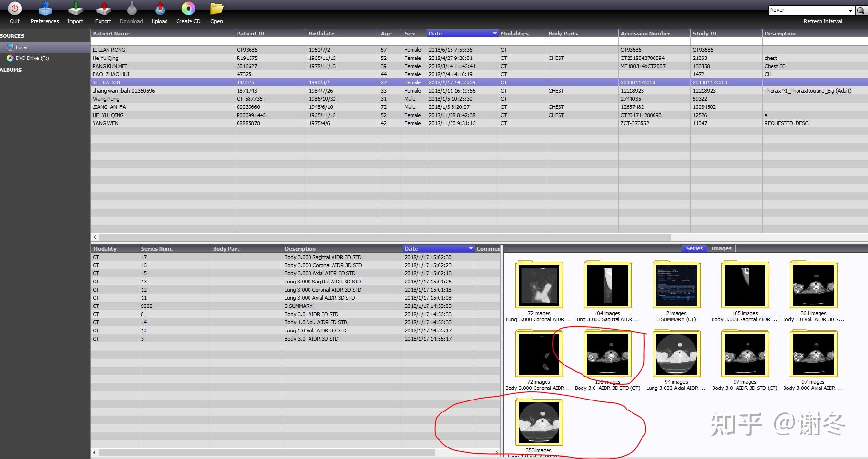Select the Local source
868x459 pixels.
tap(45, 47)
